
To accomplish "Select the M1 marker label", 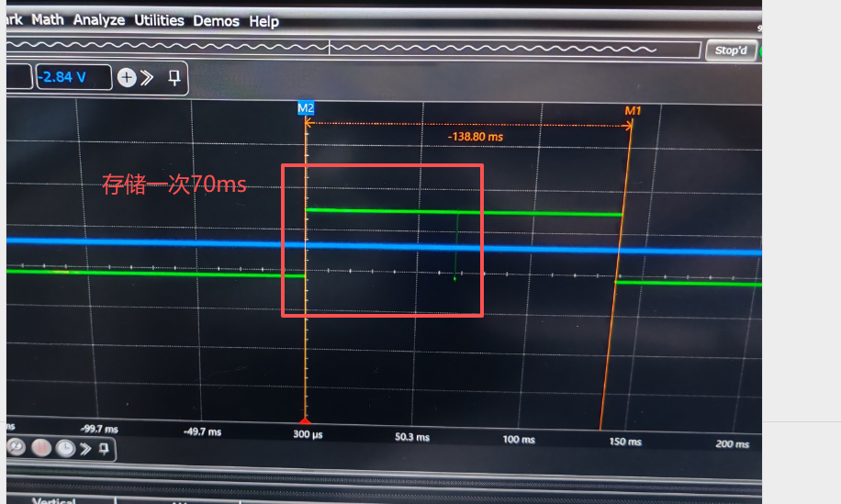I will (633, 111).
